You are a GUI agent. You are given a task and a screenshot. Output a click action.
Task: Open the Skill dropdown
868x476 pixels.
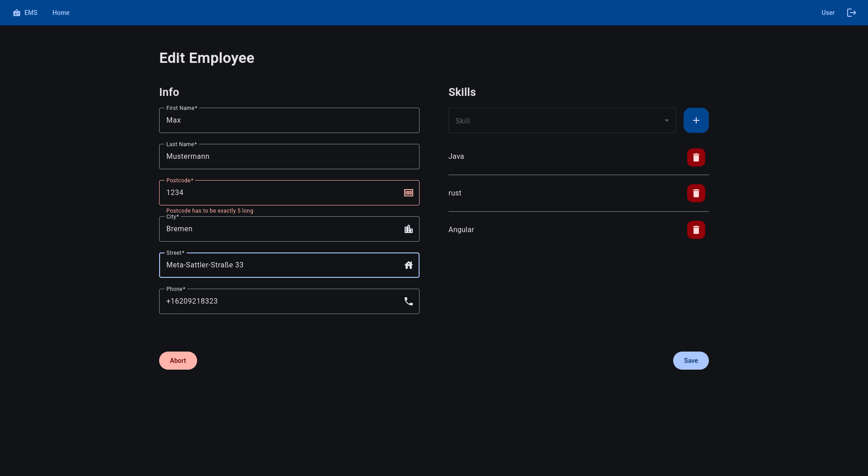tap(562, 120)
